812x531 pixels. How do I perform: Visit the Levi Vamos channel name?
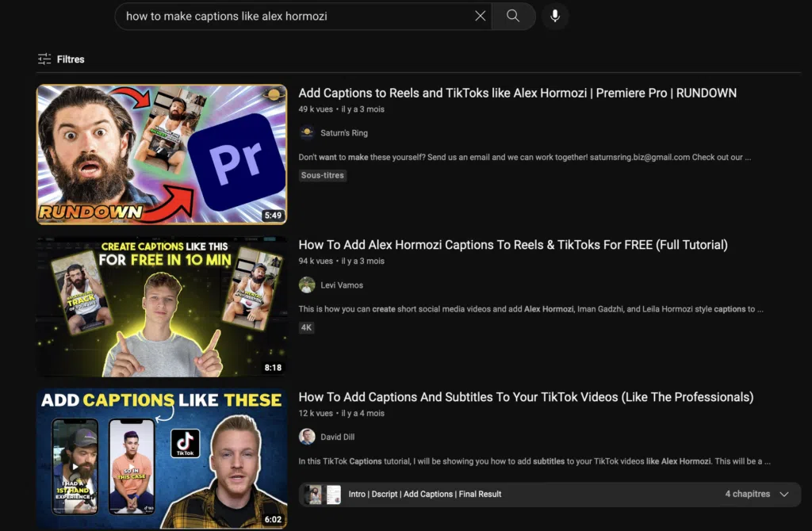pos(342,285)
